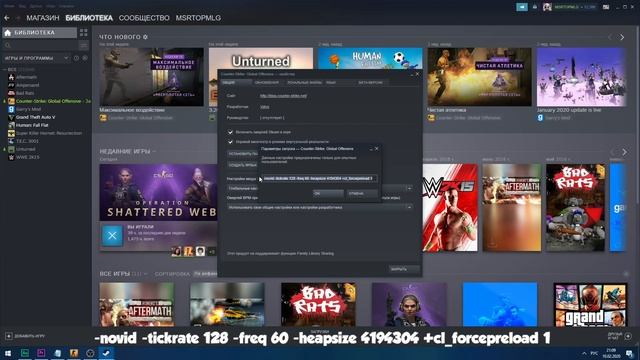Open the friends and chat icon
Viewport: 640px width, 360px height.
click(628, 336)
